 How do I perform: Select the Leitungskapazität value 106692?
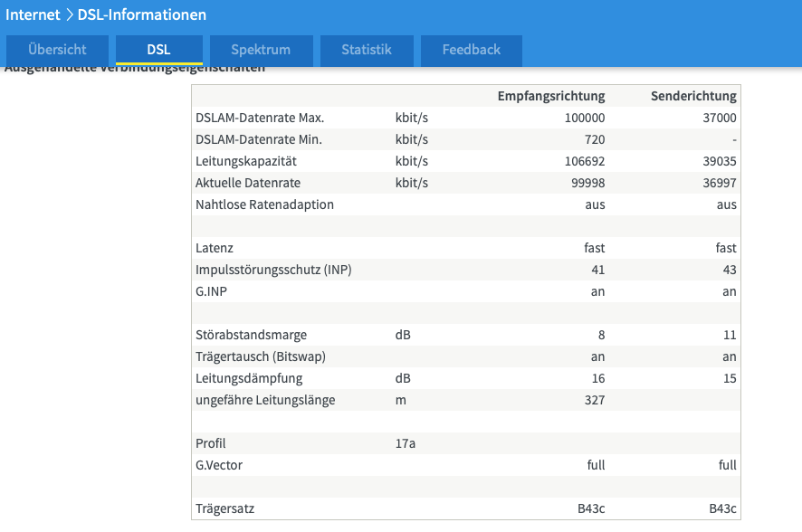(x=584, y=161)
